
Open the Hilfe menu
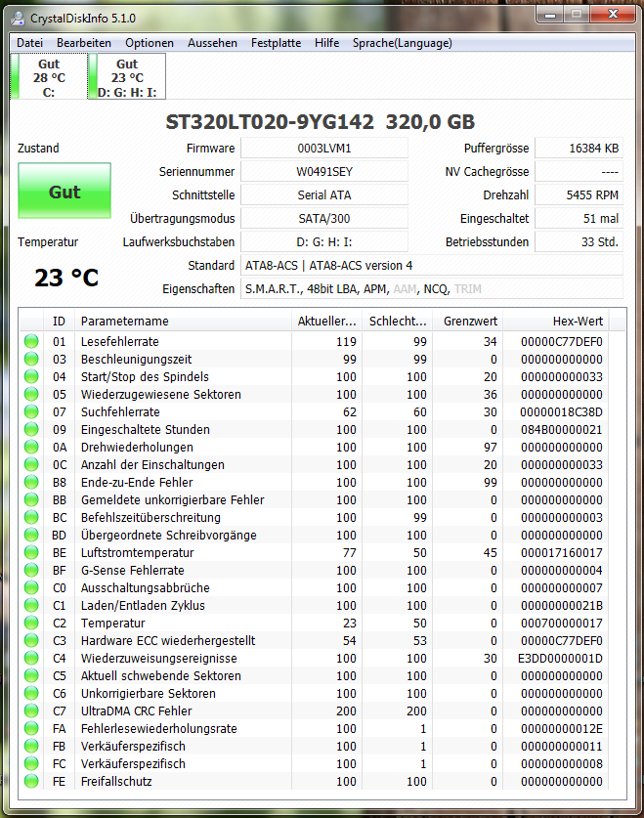pos(326,43)
